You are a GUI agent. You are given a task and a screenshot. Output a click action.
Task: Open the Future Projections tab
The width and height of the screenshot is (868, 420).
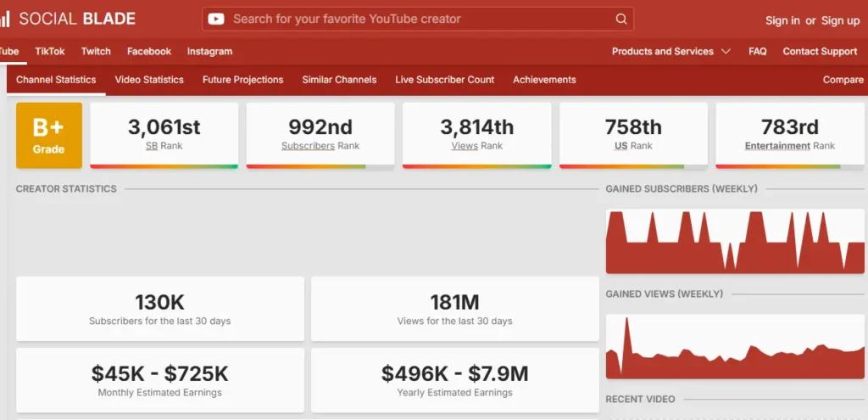(242, 80)
